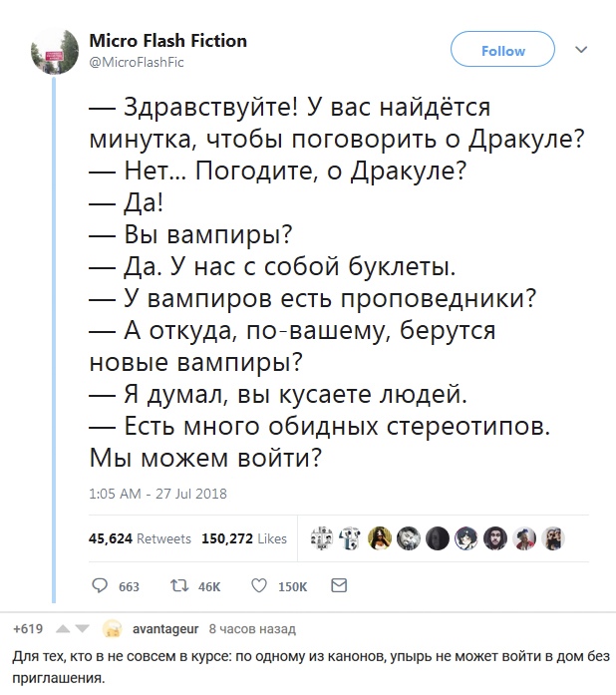Image resolution: width=616 pixels, height=695 pixels.
Task: Retweet this tweet using the retweet icon
Action: (x=179, y=586)
